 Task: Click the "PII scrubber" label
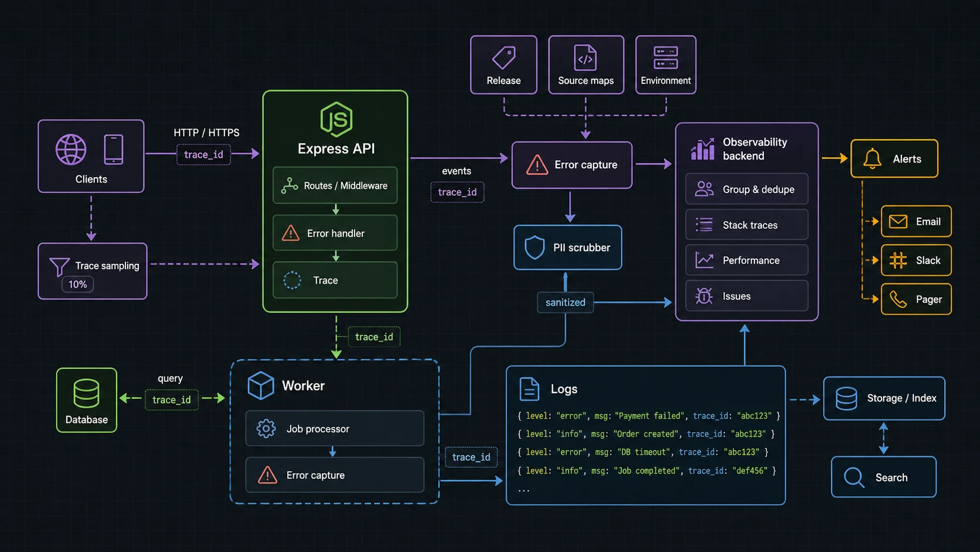point(581,248)
